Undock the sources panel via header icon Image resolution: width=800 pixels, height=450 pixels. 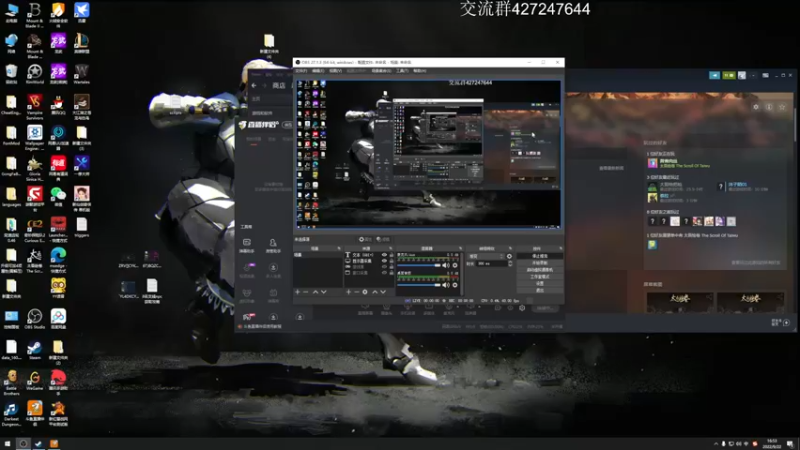click(x=391, y=248)
